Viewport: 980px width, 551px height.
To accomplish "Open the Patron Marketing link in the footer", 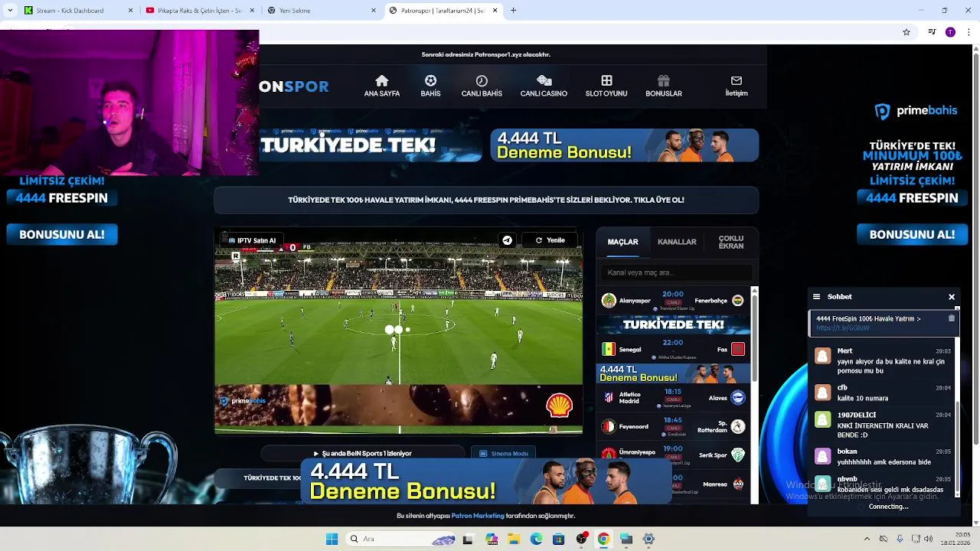I will [x=478, y=516].
